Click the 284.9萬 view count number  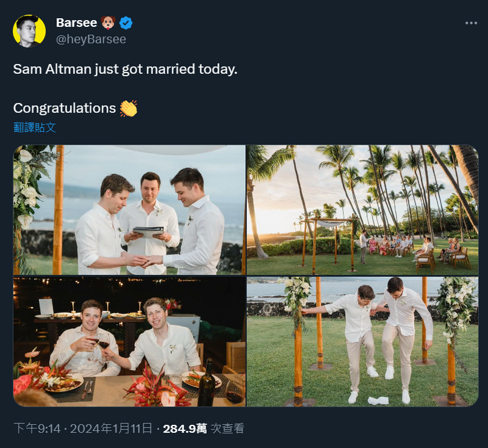pyautogui.click(x=184, y=428)
